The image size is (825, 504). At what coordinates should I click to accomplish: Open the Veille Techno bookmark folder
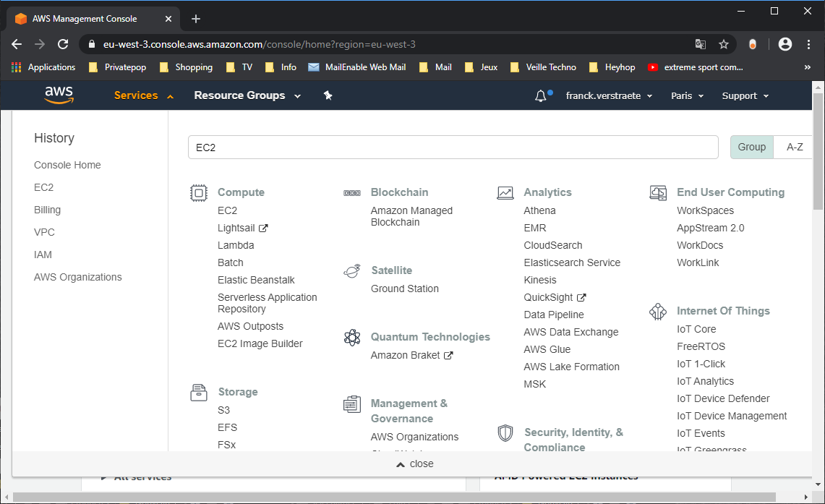pyautogui.click(x=543, y=67)
